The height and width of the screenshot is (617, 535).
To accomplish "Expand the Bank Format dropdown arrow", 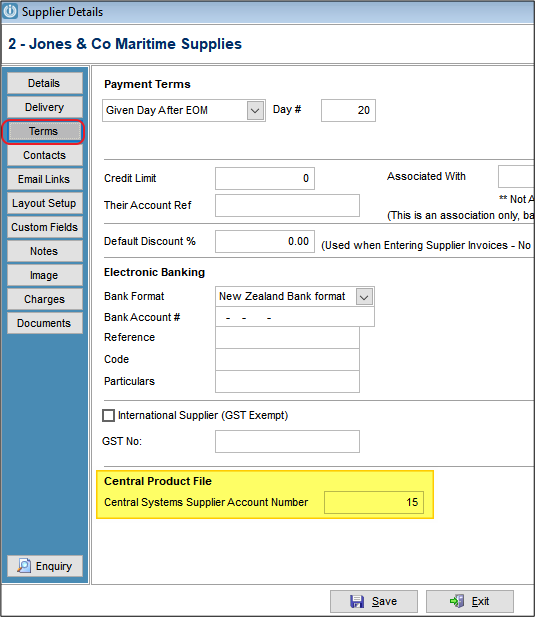I will pyautogui.click(x=364, y=297).
